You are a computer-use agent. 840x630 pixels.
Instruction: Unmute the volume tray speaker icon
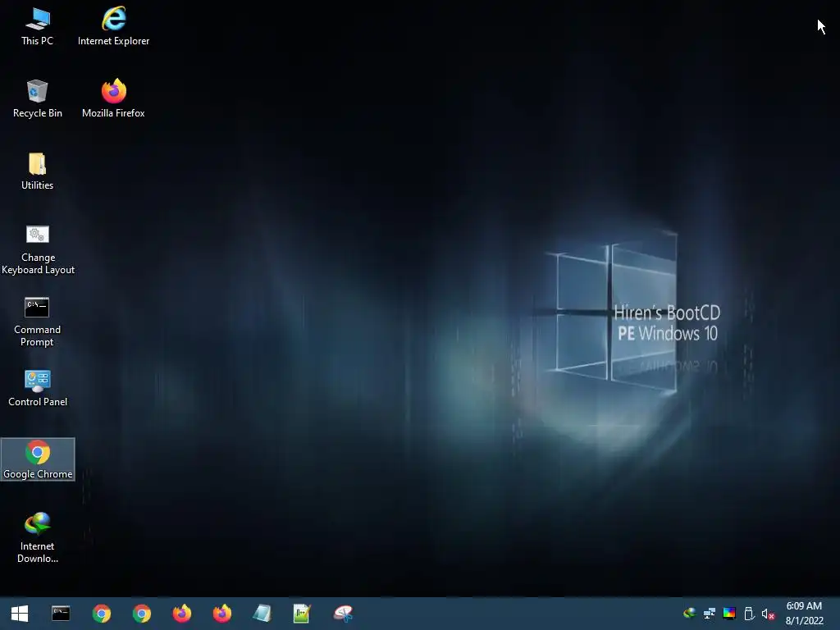point(768,614)
